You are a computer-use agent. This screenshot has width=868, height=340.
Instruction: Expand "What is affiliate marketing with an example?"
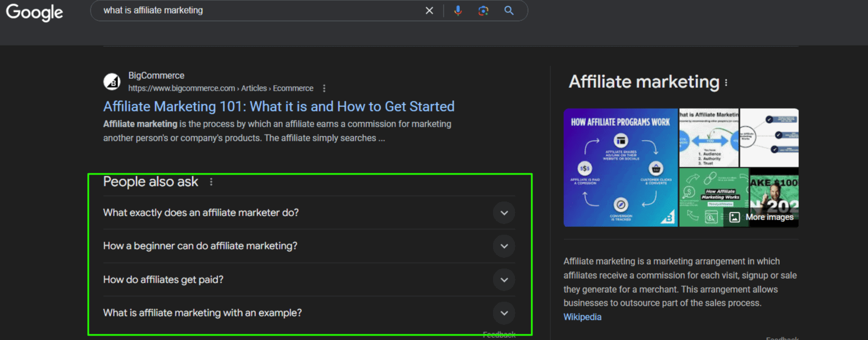click(504, 313)
